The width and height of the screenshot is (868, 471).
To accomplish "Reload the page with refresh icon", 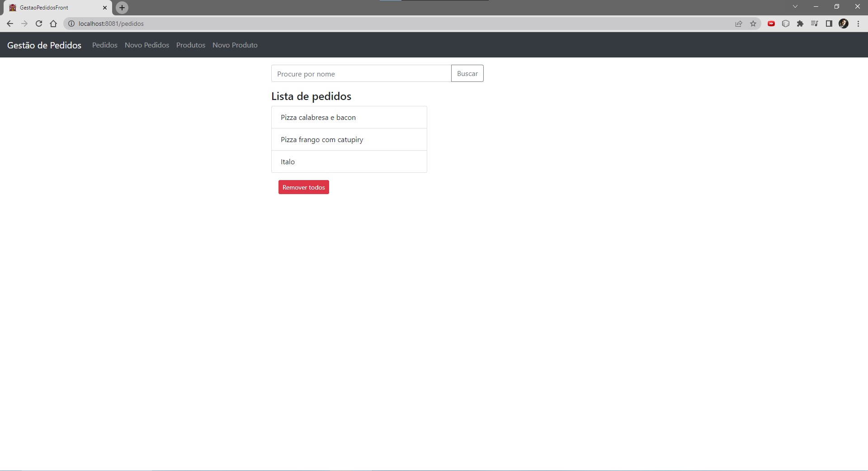I will (x=39, y=23).
